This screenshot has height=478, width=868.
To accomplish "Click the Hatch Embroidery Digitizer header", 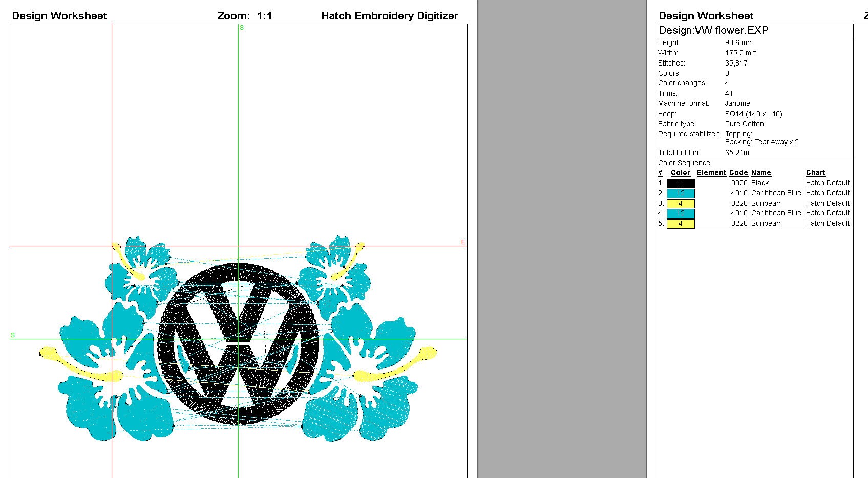I will click(x=389, y=15).
